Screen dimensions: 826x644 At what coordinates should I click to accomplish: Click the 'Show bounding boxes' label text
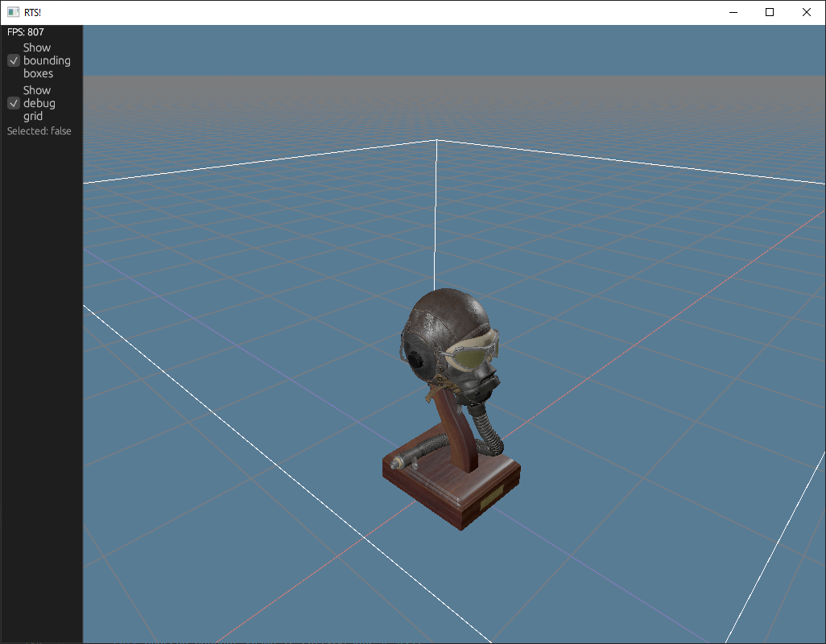pos(47,60)
